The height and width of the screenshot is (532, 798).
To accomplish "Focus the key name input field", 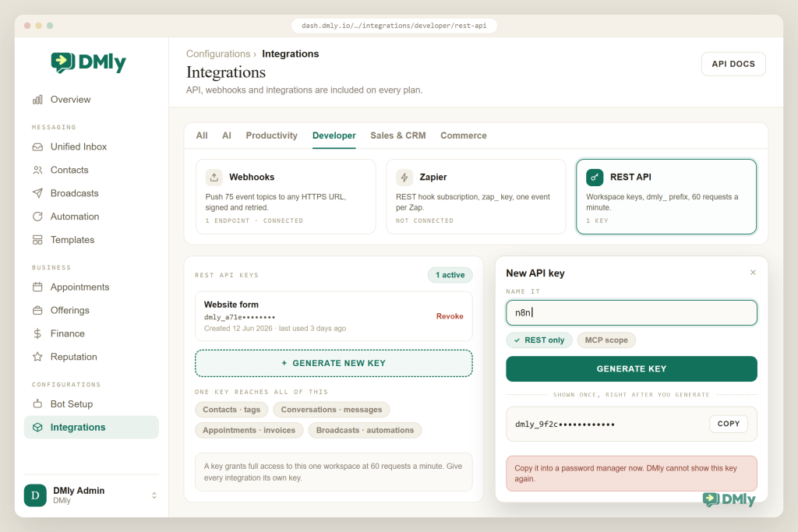I will point(631,313).
